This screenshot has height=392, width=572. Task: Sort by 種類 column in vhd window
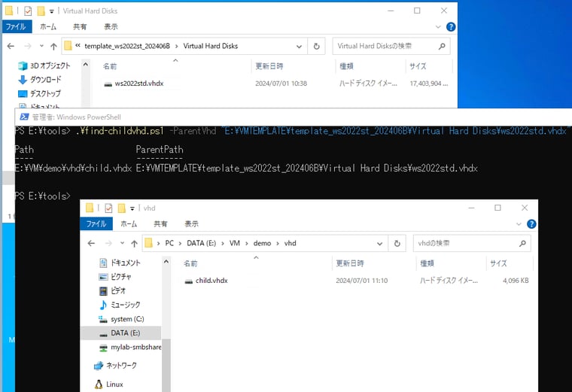(427, 263)
